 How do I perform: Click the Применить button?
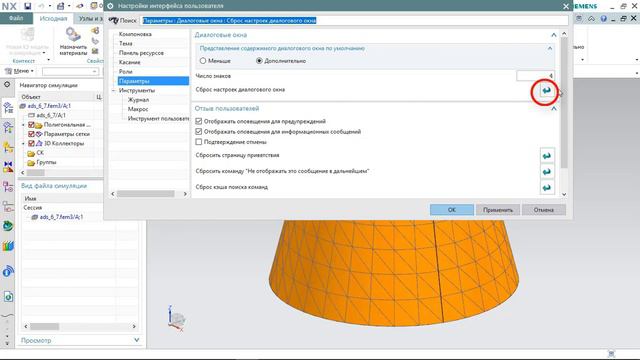(x=498, y=210)
